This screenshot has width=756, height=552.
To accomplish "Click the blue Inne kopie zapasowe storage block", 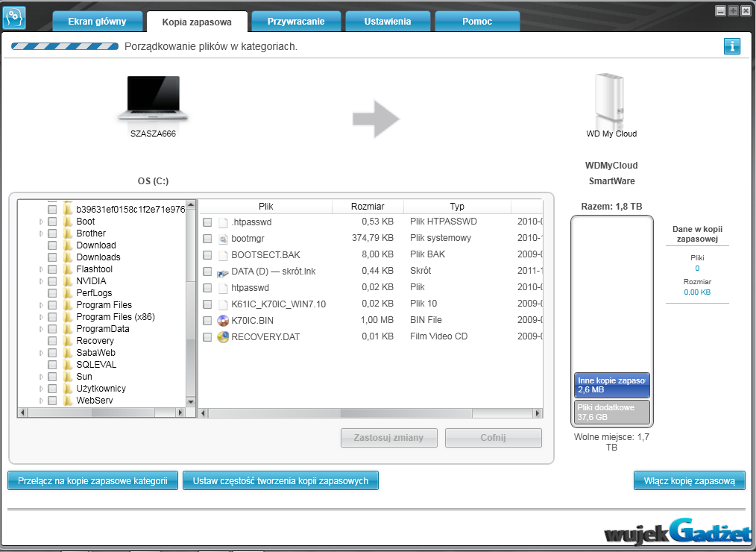I will (x=611, y=385).
